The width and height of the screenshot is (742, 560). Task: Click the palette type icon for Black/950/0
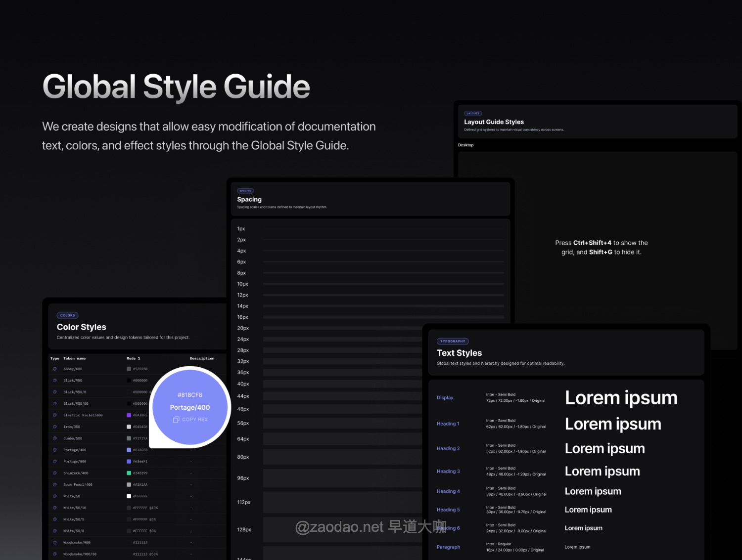tap(55, 392)
